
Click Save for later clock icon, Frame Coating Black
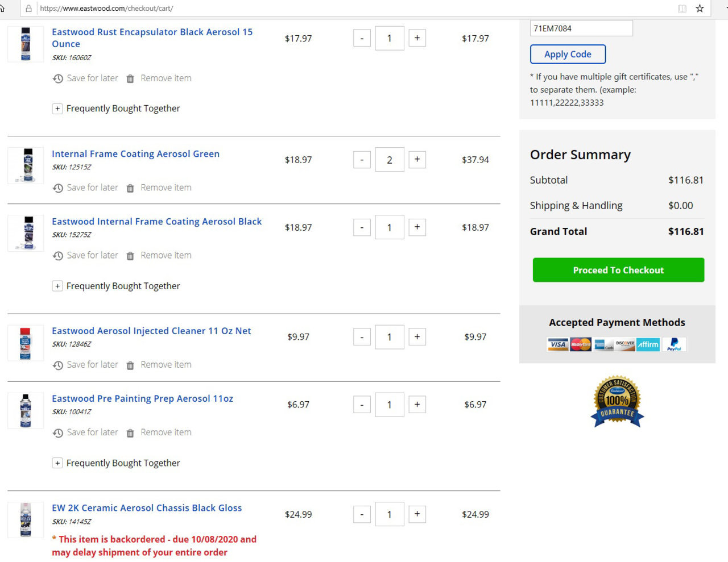click(58, 256)
